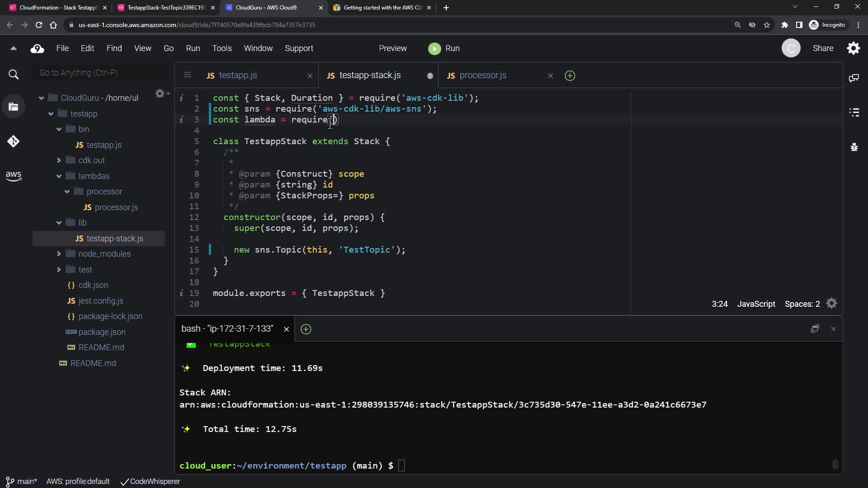The image size is (868, 488).
Task: Open the file tree settings gear dropdown
Action: pos(162,94)
